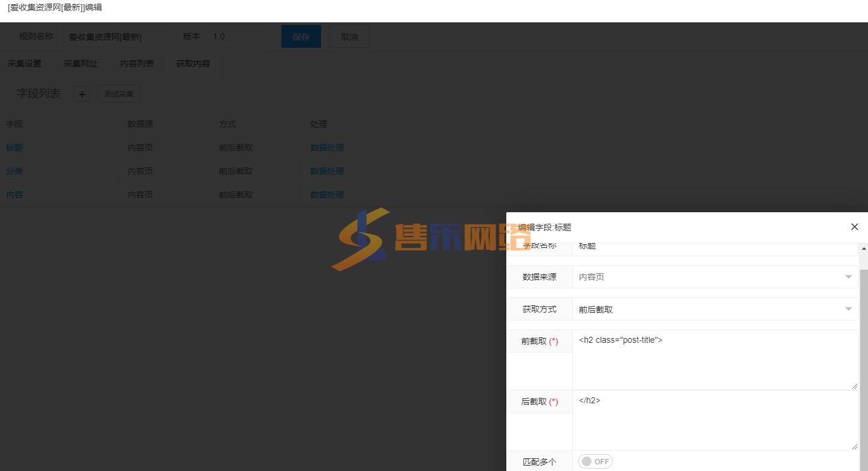
Task: Switch to the 内容列表 tab
Action: coord(137,63)
